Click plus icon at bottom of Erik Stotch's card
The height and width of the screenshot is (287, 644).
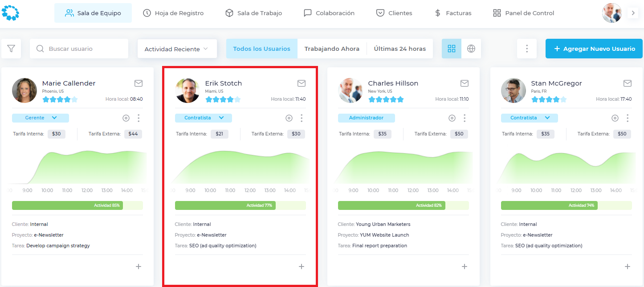click(302, 266)
